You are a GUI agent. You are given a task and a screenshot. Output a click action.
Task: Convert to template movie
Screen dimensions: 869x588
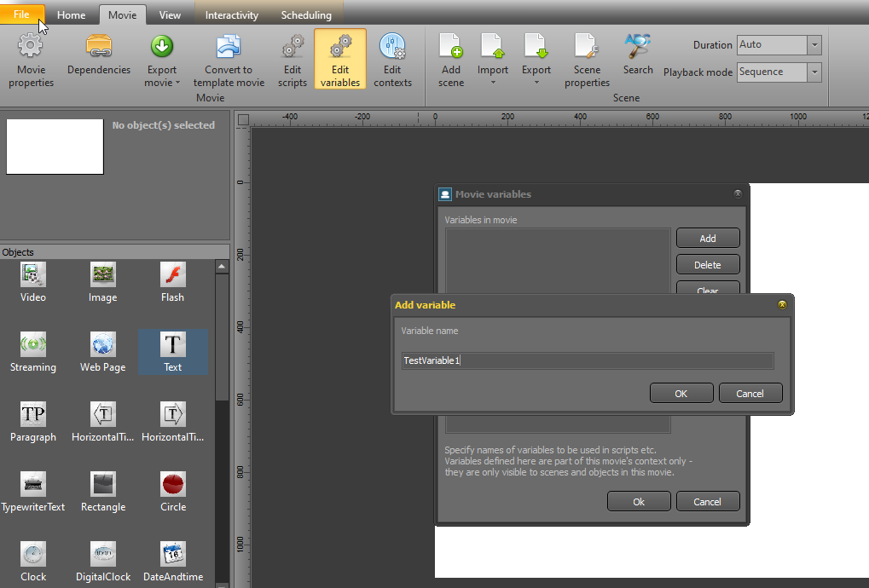(x=229, y=60)
